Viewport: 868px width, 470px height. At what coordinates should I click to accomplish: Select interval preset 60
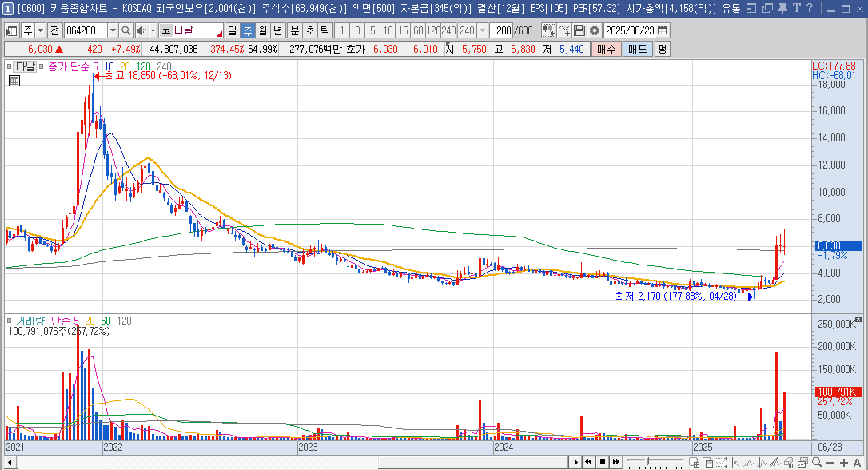coord(419,30)
